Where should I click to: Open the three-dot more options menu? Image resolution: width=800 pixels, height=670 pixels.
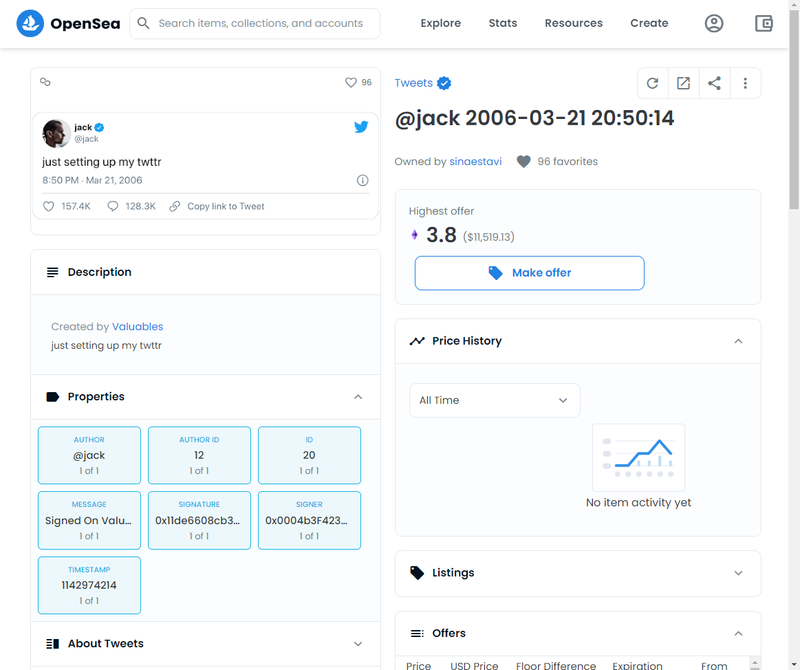pyautogui.click(x=745, y=83)
